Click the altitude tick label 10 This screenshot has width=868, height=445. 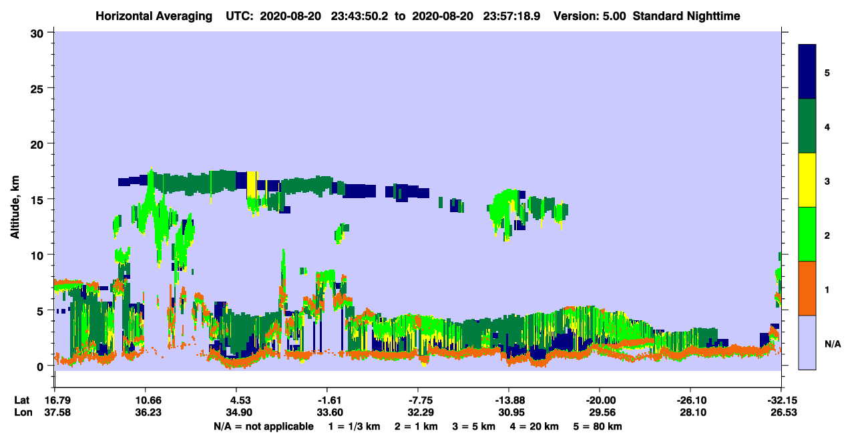39,255
